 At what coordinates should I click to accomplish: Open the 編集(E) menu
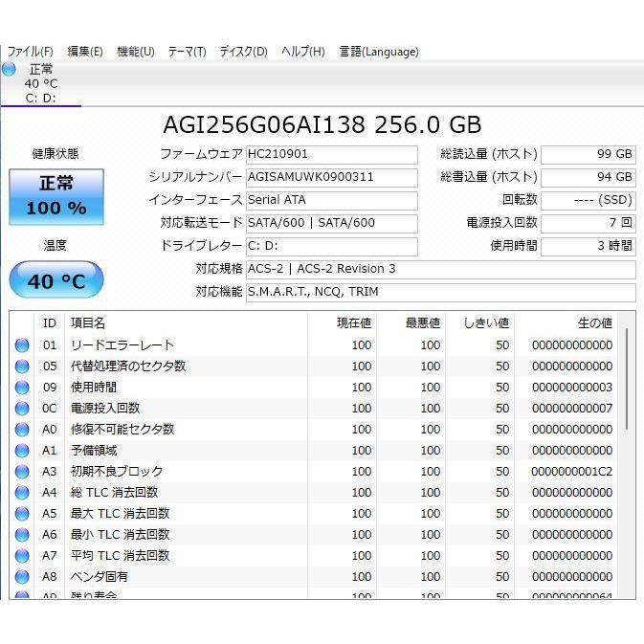85,52
